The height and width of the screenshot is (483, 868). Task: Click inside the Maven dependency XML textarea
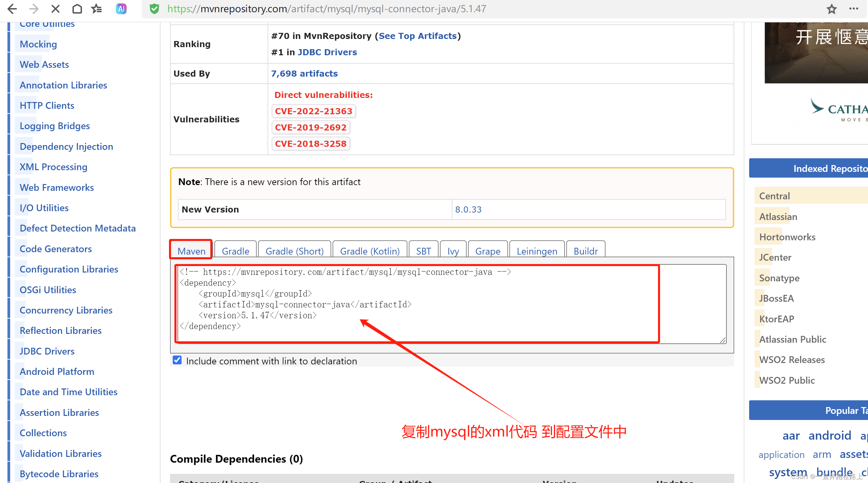point(452,304)
